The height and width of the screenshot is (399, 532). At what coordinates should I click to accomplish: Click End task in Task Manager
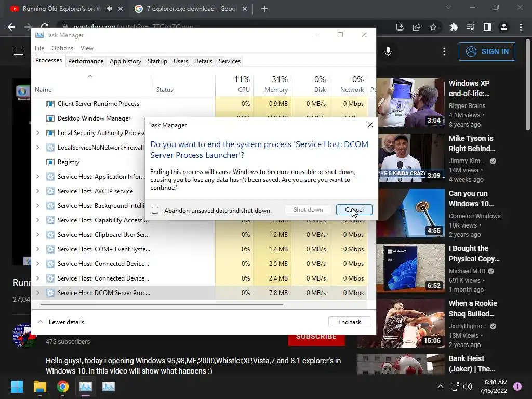[350, 322]
